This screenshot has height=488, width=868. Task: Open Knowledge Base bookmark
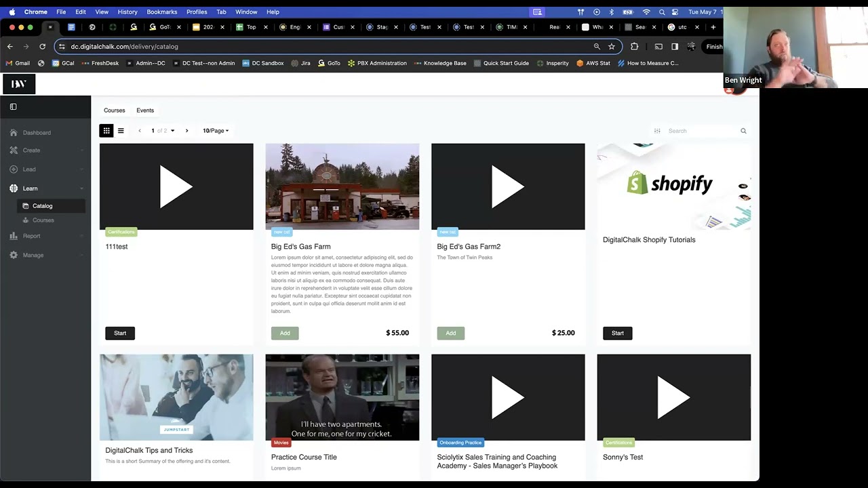pyautogui.click(x=439, y=63)
